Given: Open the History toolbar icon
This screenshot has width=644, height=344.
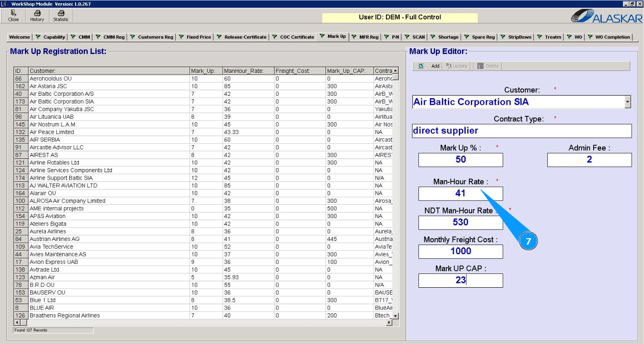Looking at the screenshot, I should [37, 16].
